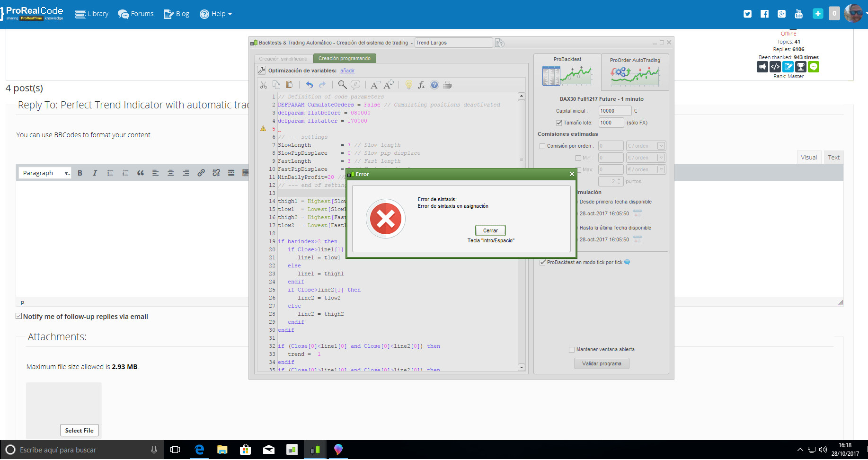Click the undo arrow in code editor toolbar
This screenshot has height=460, width=868.
pyautogui.click(x=309, y=85)
